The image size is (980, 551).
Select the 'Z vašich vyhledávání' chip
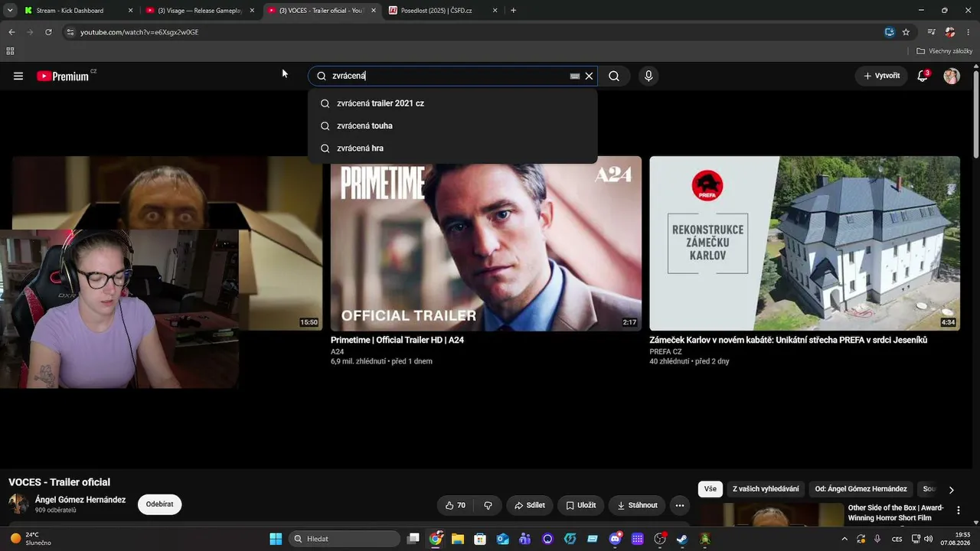click(x=766, y=489)
